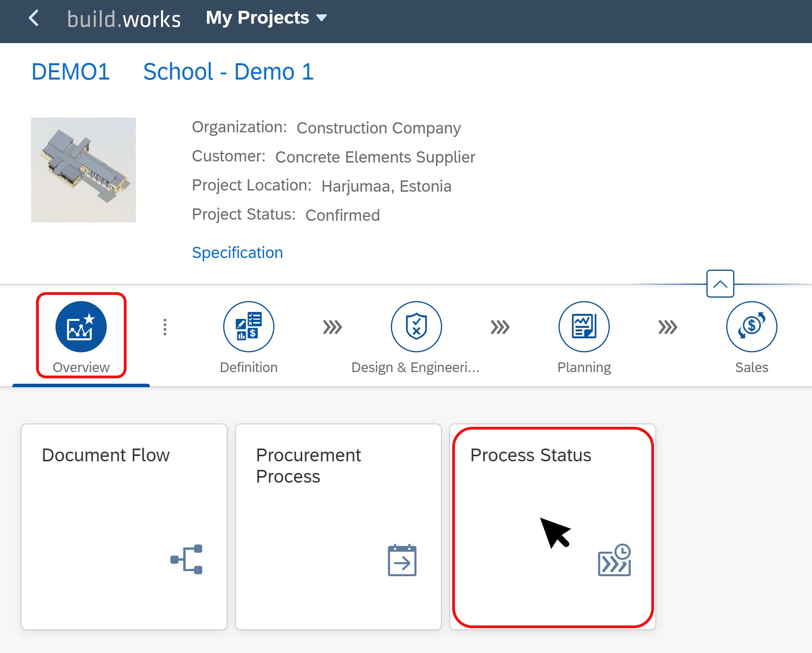
Task: Go back using the header back arrow
Action: pos(34,18)
